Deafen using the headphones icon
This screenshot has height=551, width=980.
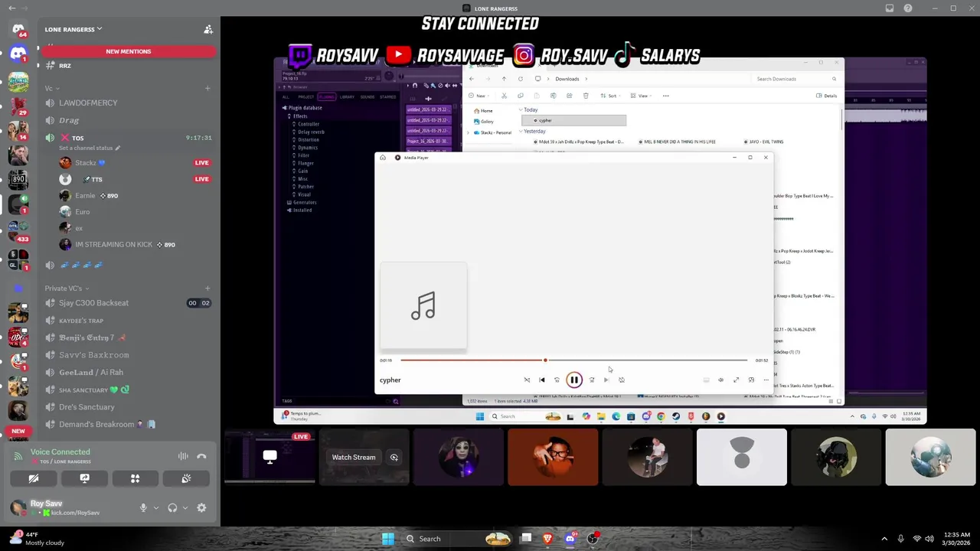point(172,507)
